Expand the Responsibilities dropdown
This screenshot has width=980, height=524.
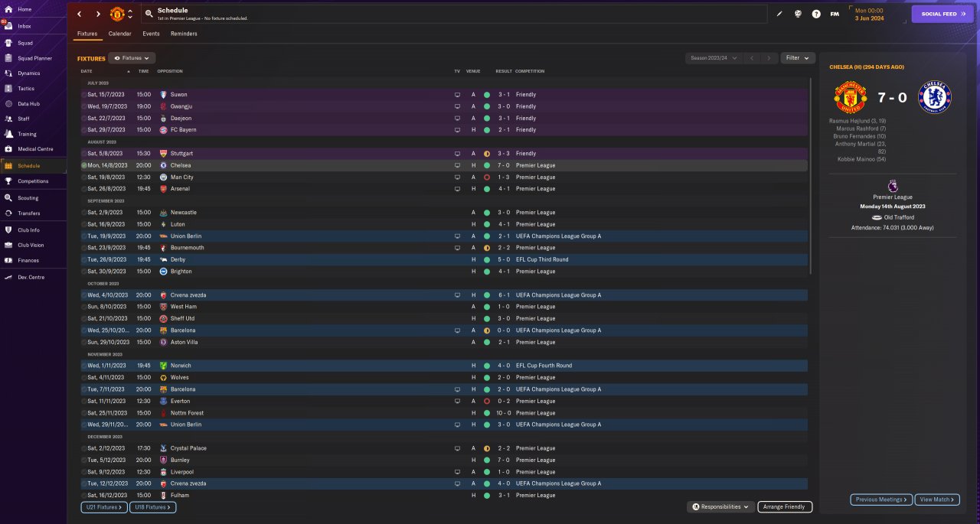pos(720,506)
